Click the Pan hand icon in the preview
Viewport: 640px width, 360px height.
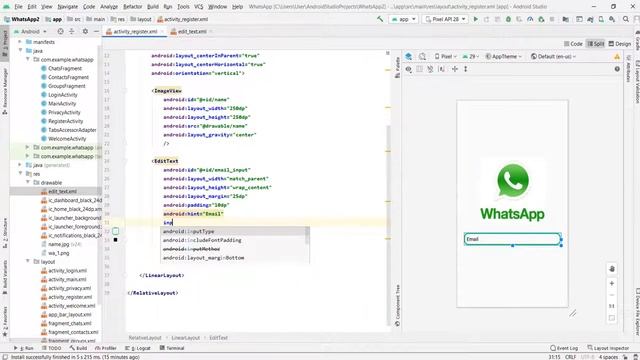[612, 269]
